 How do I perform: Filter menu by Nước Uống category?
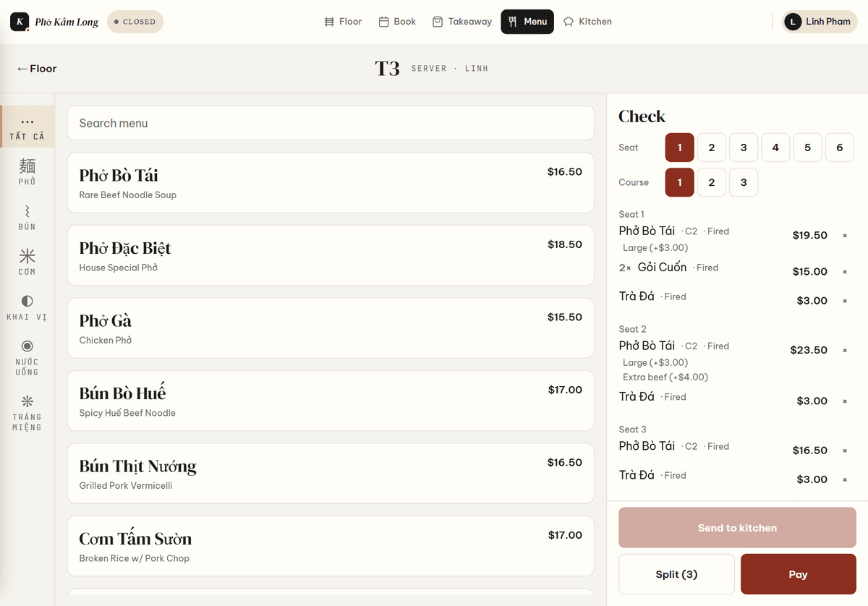coord(27,357)
